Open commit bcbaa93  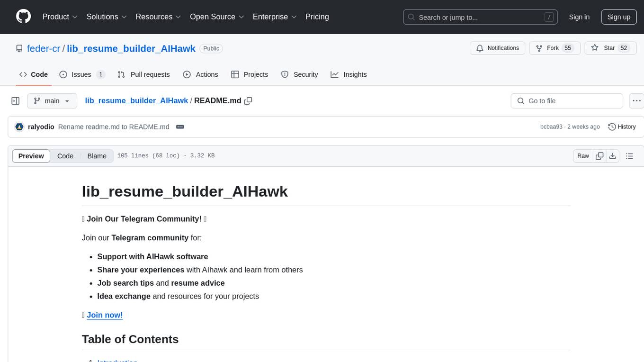click(551, 127)
